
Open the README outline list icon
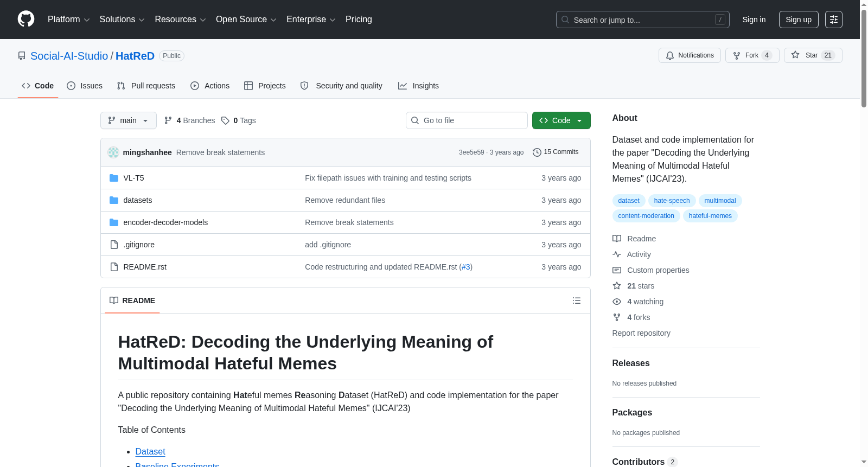click(x=577, y=300)
